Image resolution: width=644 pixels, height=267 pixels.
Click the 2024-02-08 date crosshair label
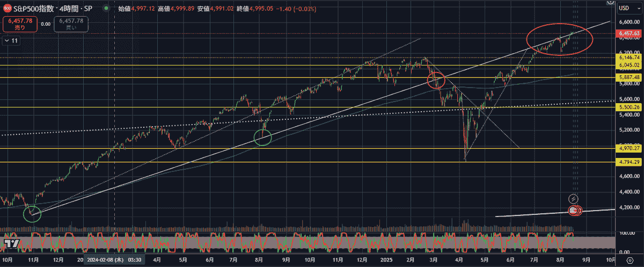(x=113, y=259)
